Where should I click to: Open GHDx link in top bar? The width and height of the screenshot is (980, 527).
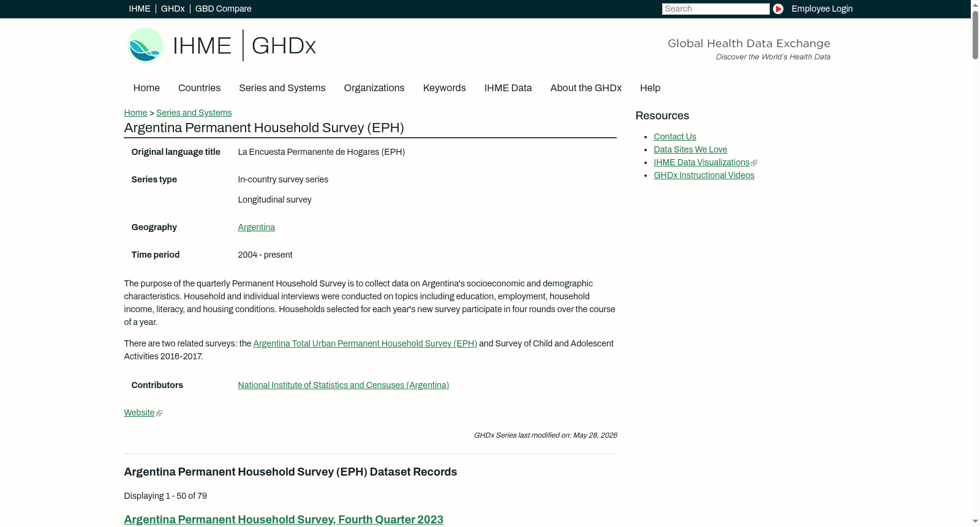point(173,9)
